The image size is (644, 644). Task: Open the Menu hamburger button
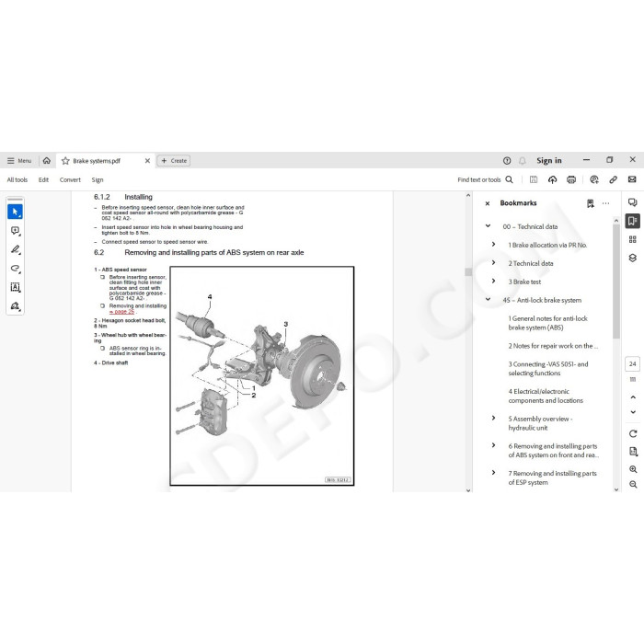pos(19,161)
